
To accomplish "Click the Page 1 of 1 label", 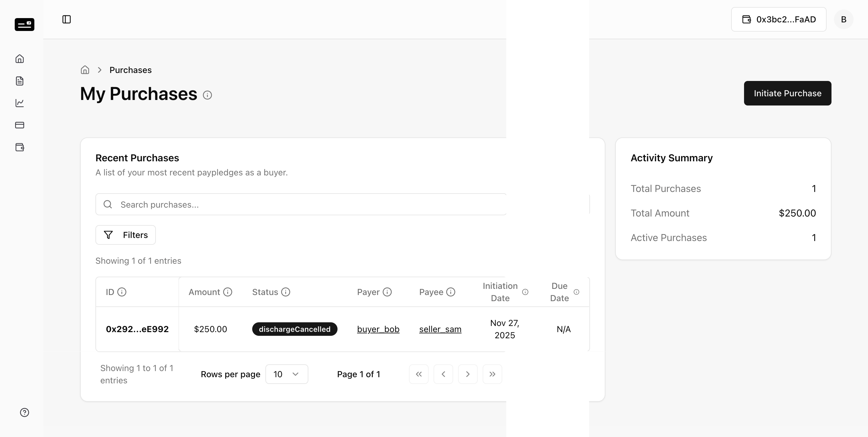I will 358,374.
